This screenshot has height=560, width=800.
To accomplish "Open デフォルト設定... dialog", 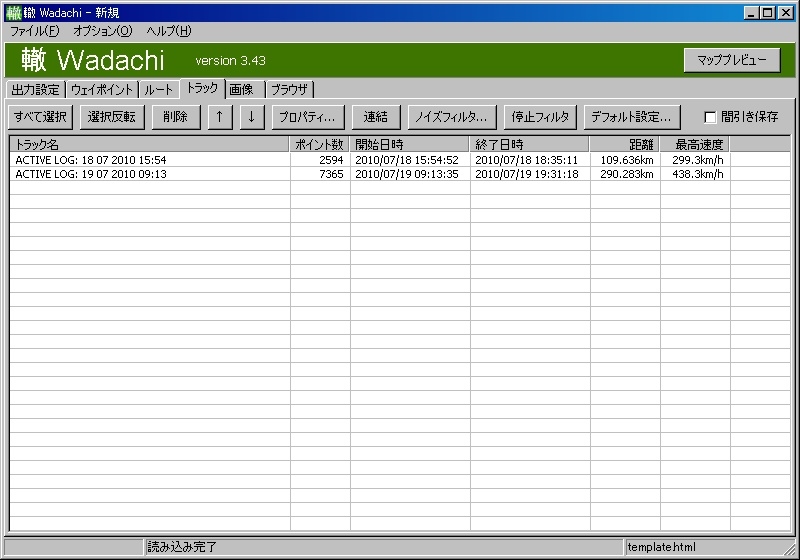I will click(632, 117).
